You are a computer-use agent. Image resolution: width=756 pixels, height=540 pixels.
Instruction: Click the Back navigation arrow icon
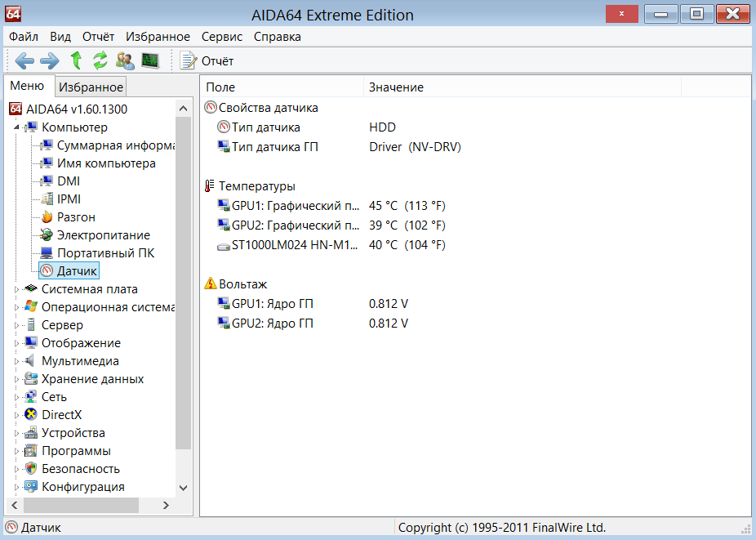click(24, 60)
